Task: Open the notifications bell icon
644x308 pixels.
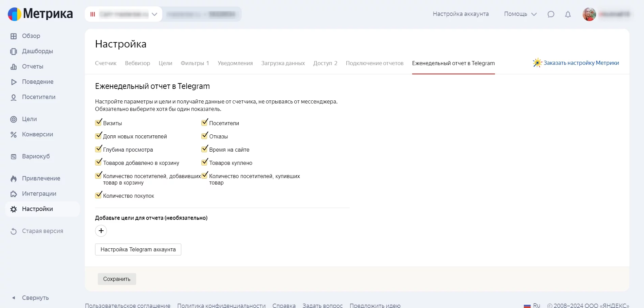Action: [x=568, y=14]
